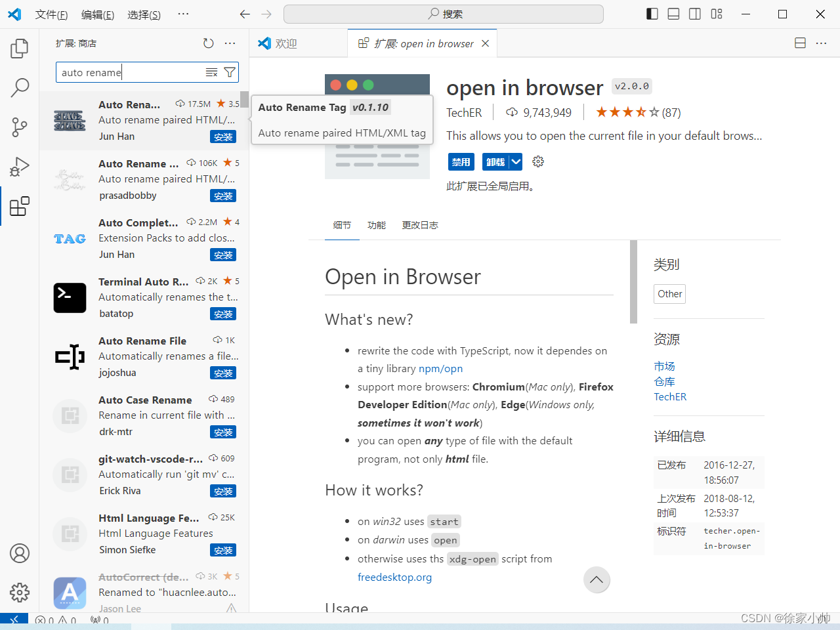Open the AutoCorrect extension icon
840x630 pixels.
70,593
